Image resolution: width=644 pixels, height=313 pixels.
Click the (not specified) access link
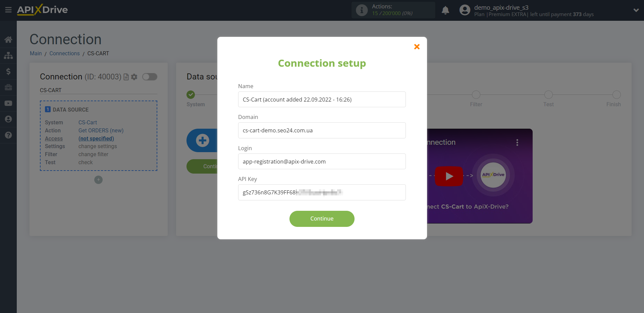tap(96, 138)
